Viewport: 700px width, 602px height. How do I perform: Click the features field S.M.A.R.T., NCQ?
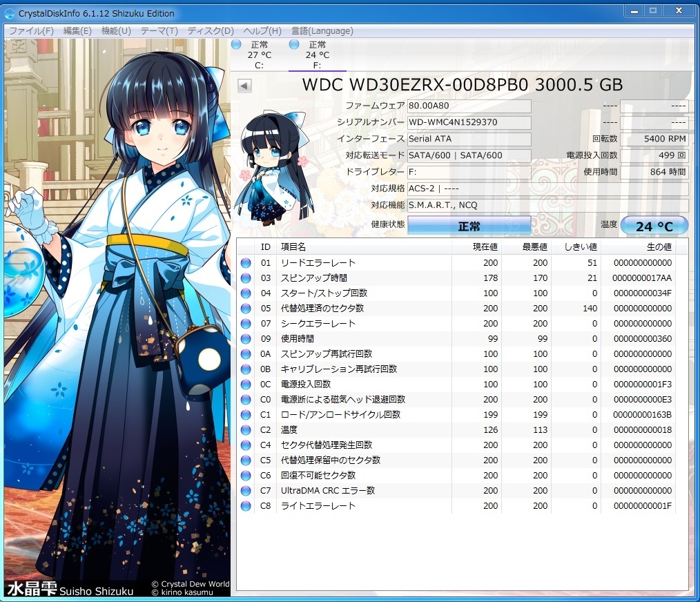(547, 205)
